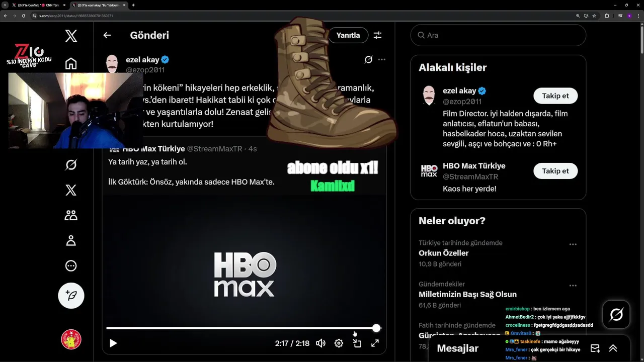Open the reply sort settings icon next to Yanıtla
The width and height of the screenshot is (644, 362).
click(x=377, y=35)
